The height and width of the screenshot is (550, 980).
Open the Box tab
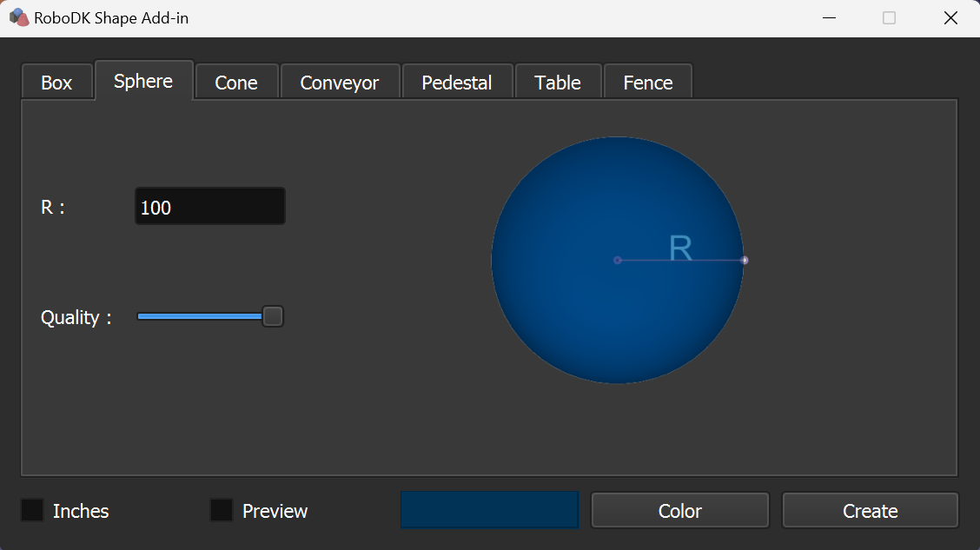click(56, 83)
